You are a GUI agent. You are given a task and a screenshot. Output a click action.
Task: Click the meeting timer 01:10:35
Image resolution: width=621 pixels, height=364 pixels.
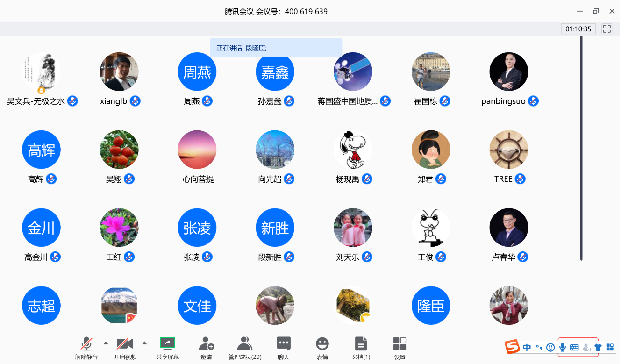click(578, 29)
